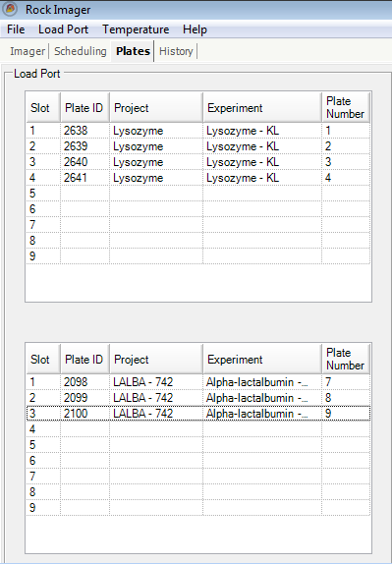The image size is (392, 564).
Task: Select plate 2638 row in upper table
Action: tap(198, 131)
